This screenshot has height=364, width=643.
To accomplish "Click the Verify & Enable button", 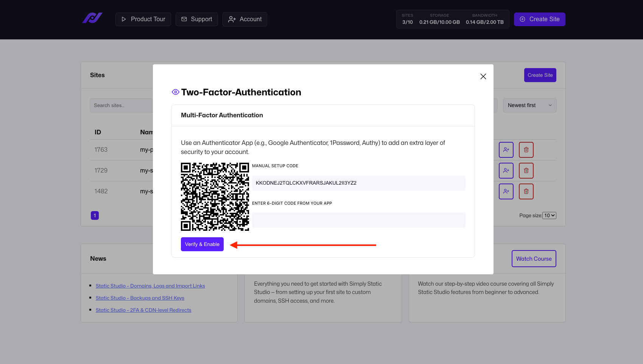I will 202,244.
